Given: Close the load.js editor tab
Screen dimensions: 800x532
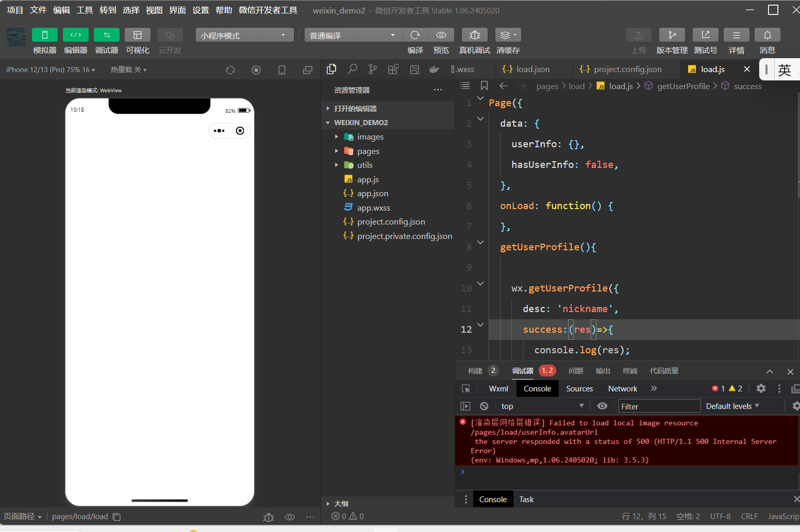Looking at the screenshot, I should point(747,69).
